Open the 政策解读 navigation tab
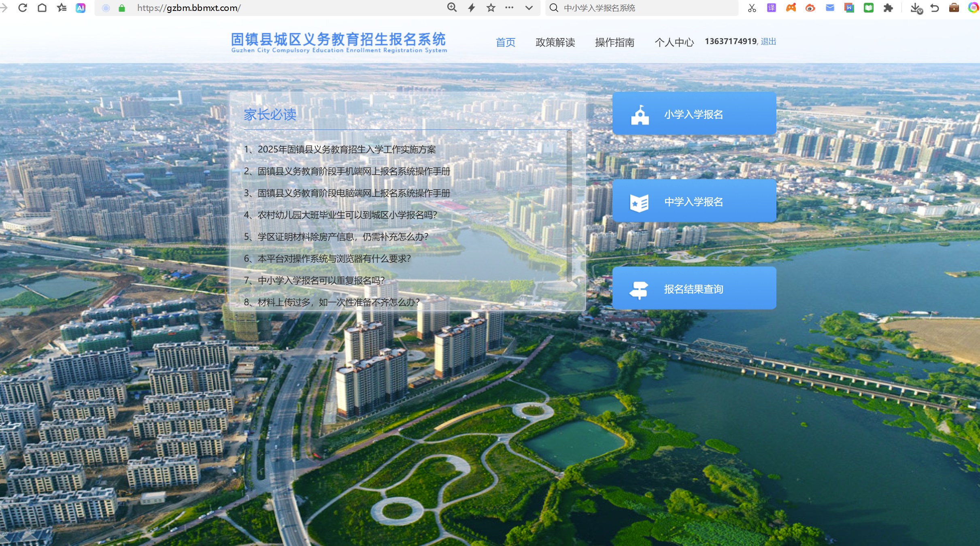The width and height of the screenshot is (980, 546). (555, 42)
